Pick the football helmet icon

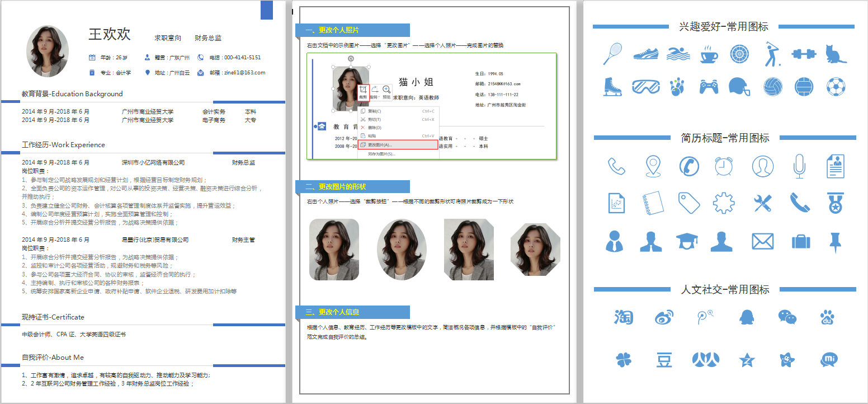pos(739,87)
